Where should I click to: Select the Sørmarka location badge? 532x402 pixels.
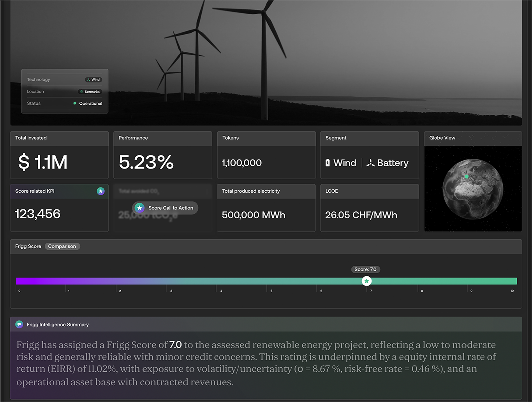pyautogui.click(x=90, y=92)
